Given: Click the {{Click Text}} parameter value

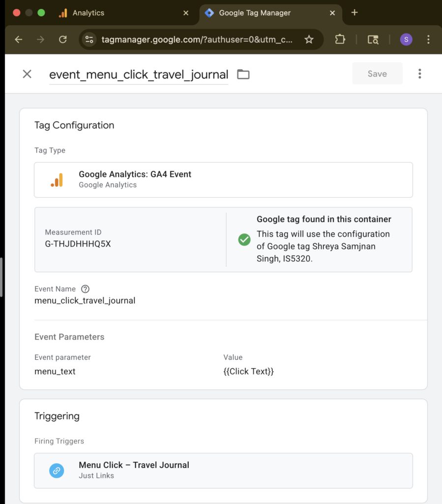Looking at the screenshot, I should coord(248,372).
